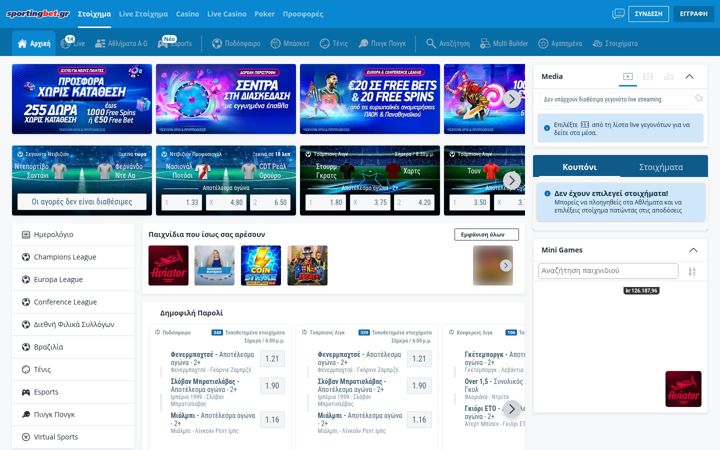Open the search (Αναζήτηση) tool
Screen dimensions: 720x450
click(448, 44)
